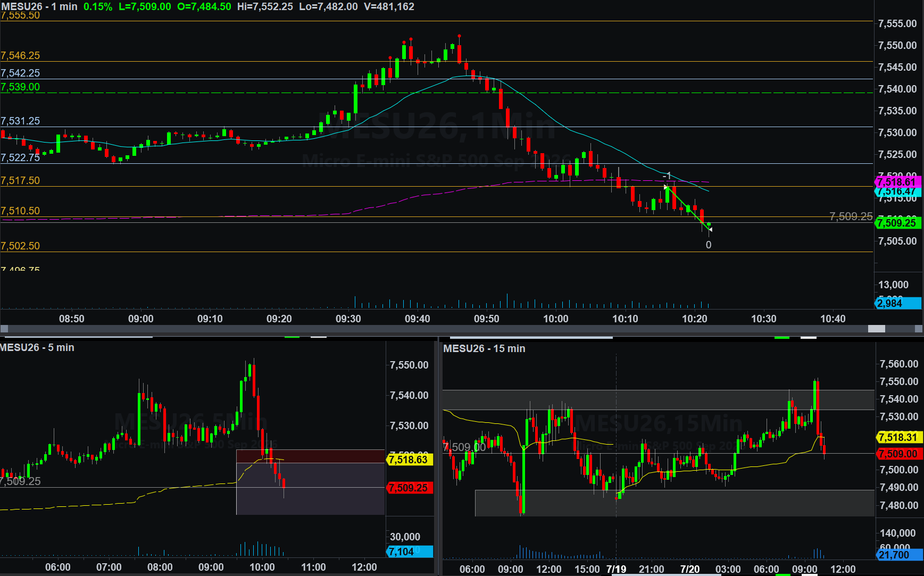Select the orange 7,517.50 level label
Screen dimensions: 924x576
(x=20, y=180)
